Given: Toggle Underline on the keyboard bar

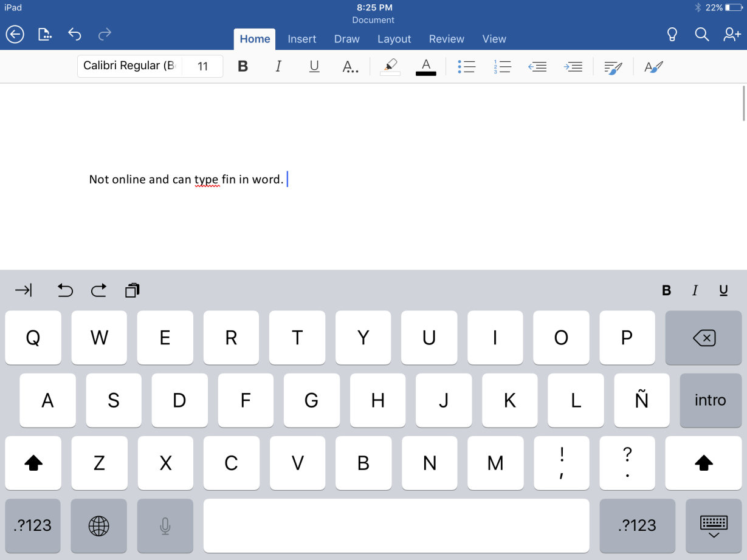Looking at the screenshot, I should pos(723,290).
